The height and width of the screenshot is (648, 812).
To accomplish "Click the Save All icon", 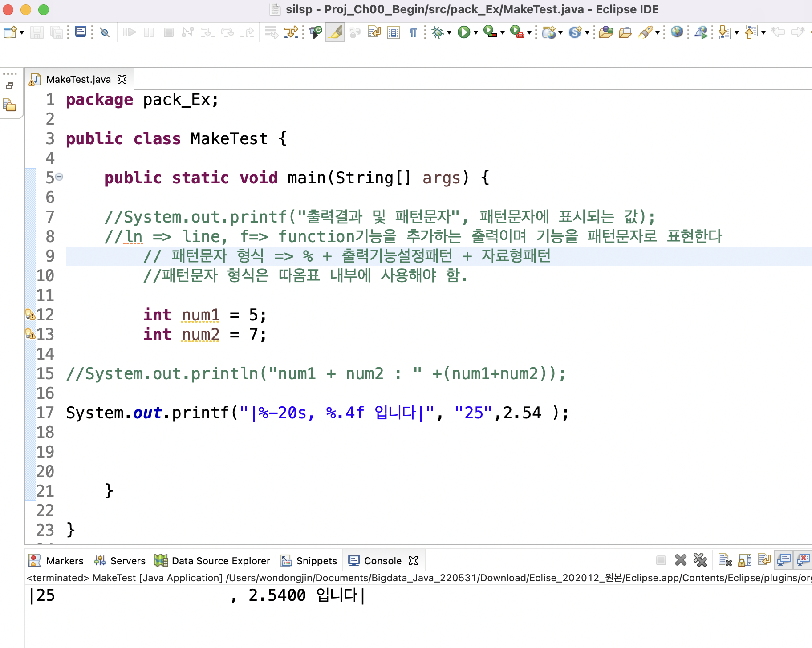I will (x=56, y=32).
